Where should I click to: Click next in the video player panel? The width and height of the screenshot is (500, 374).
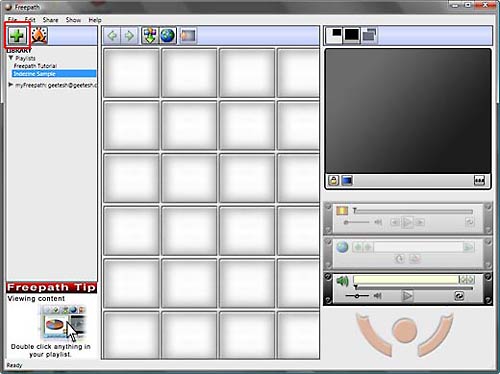[420, 222]
